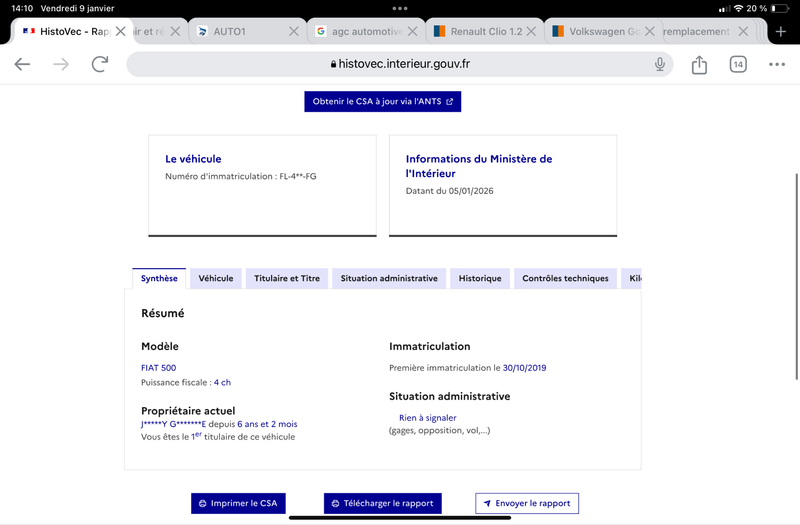Open the Véhicule tab
Image resolution: width=800 pixels, height=525 pixels.
[x=216, y=279]
